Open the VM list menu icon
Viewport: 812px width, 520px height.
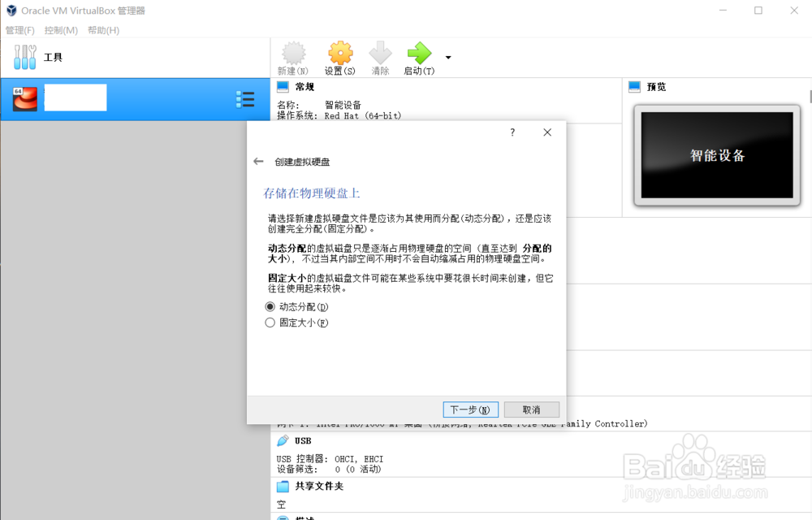[x=245, y=99]
